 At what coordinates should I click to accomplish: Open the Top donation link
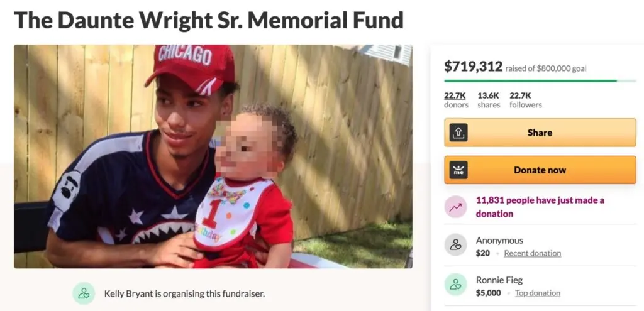tap(538, 293)
